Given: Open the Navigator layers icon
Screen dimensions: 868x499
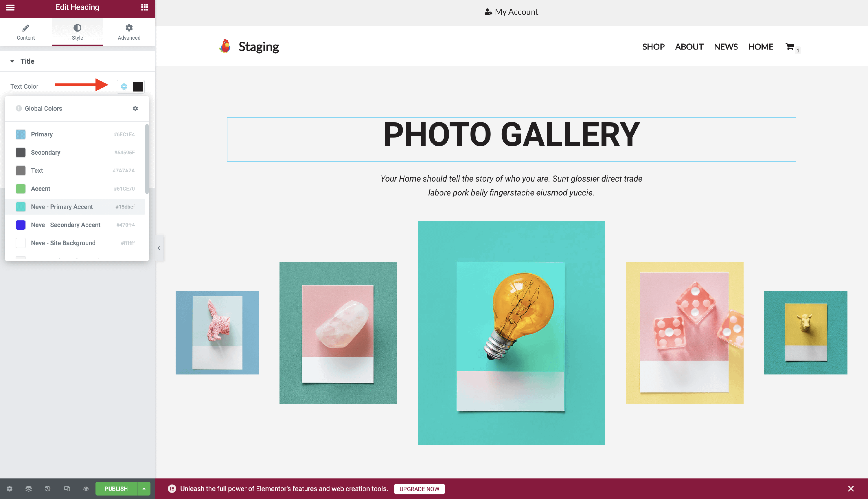Looking at the screenshot, I should 28,488.
